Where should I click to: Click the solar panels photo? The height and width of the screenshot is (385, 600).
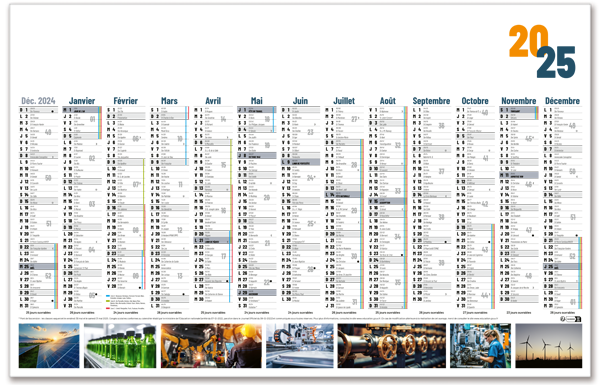(x=49, y=346)
